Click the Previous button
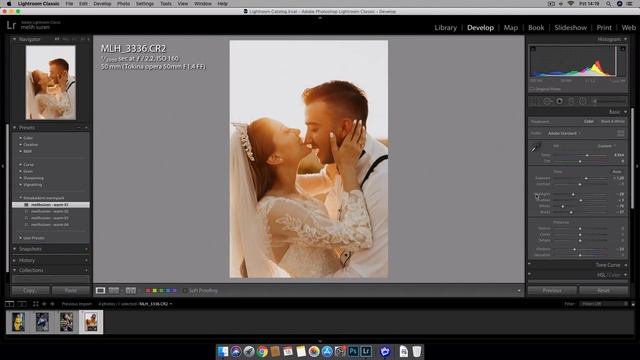Screen dimensions: 640x360 pyautogui.click(x=552, y=291)
